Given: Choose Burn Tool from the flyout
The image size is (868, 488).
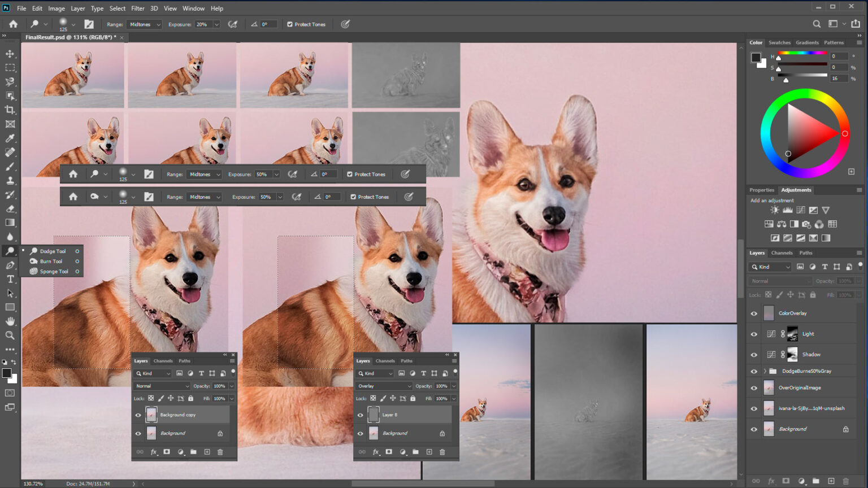Looking at the screenshot, I should click(x=51, y=262).
